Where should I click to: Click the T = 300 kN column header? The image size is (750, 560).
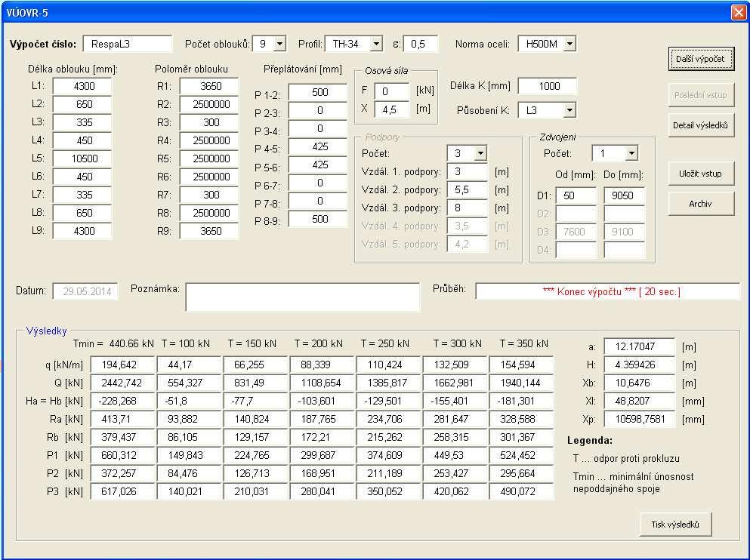[457, 344]
